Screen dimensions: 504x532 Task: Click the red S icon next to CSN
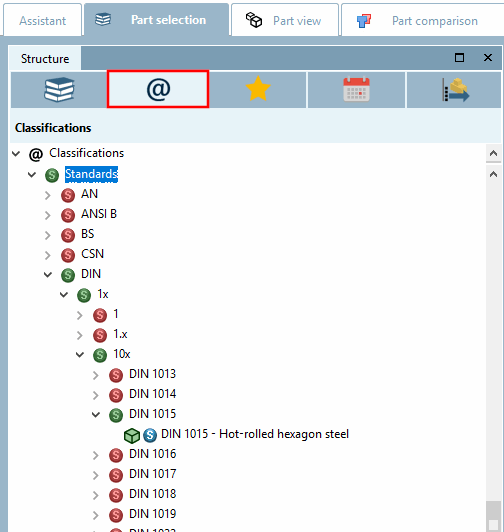point(68,255)
